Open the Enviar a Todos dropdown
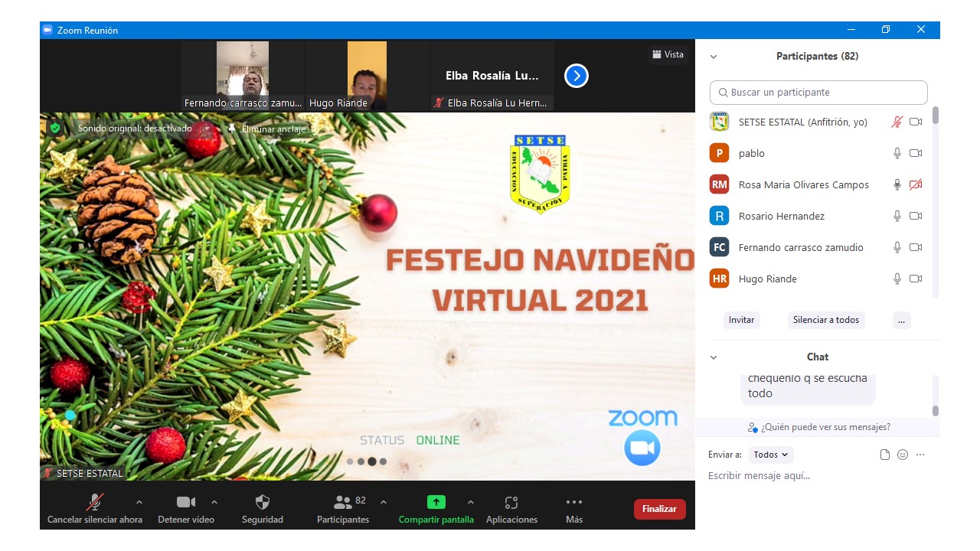980x551 pixels. [x=771, y=455]
